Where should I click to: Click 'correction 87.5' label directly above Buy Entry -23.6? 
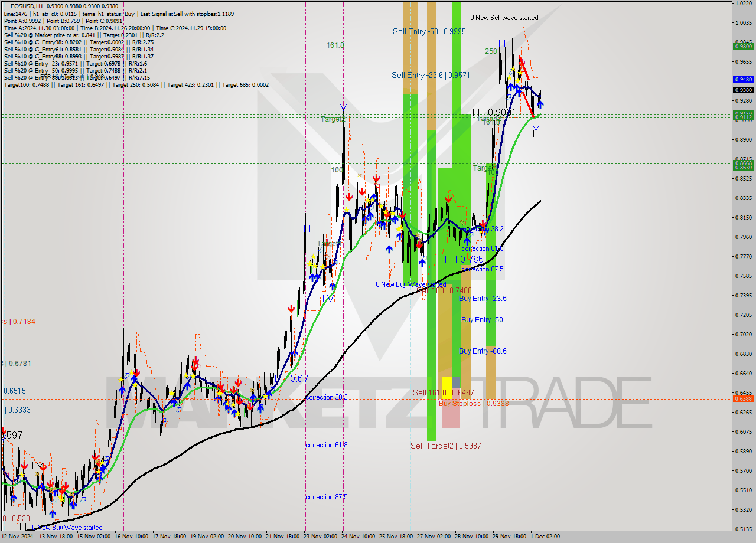point(483,269)
